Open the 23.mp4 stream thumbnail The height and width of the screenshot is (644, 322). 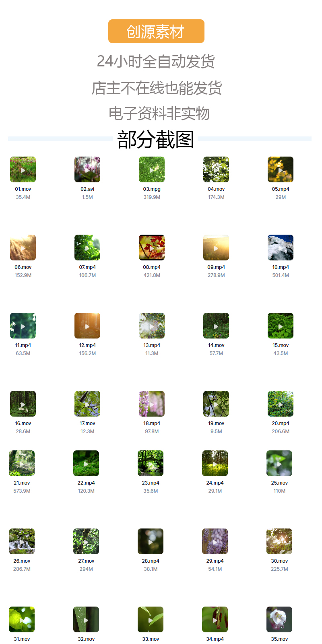pos(151,463)
